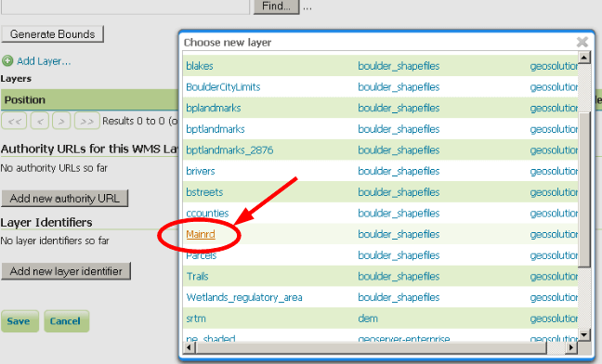This screenshot has height=364, width=602.
Task: Go to first results page button
Action: coord(14,122)
